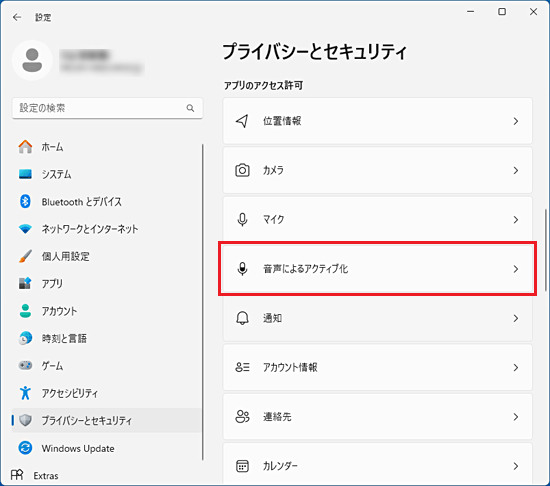Image resolution: width=550 pixels, height=486 pixels.
Task: Click the ホーム house icon
Action: [25, 147]
